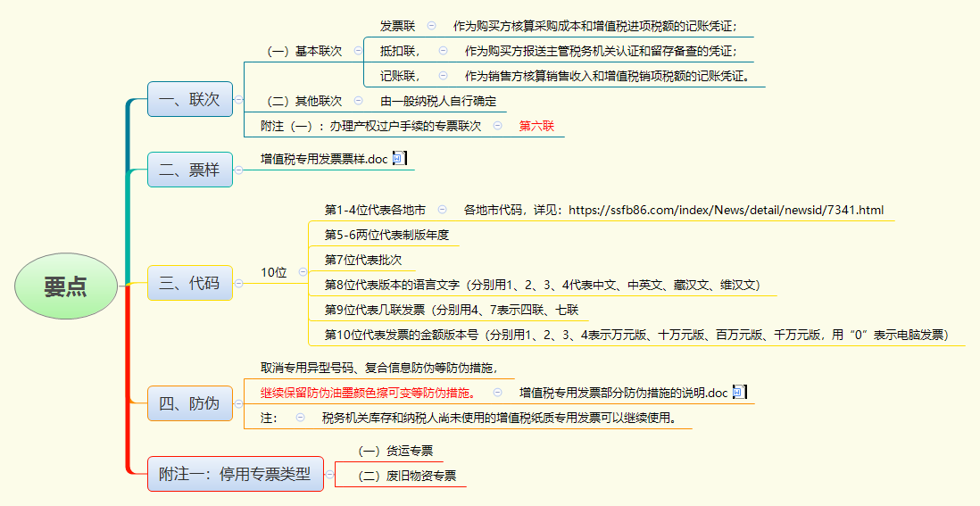Select the 由一般纳税人自行确定 node
The image size is (980, 506).
coord(438,101)
